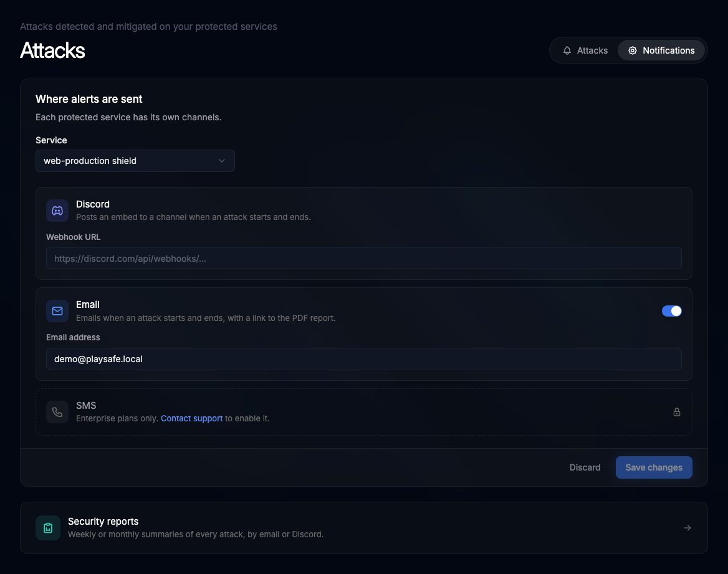Click the 'SMS' channel title
728x574 pixels.
pyautogui.click(x=86, y=406)
